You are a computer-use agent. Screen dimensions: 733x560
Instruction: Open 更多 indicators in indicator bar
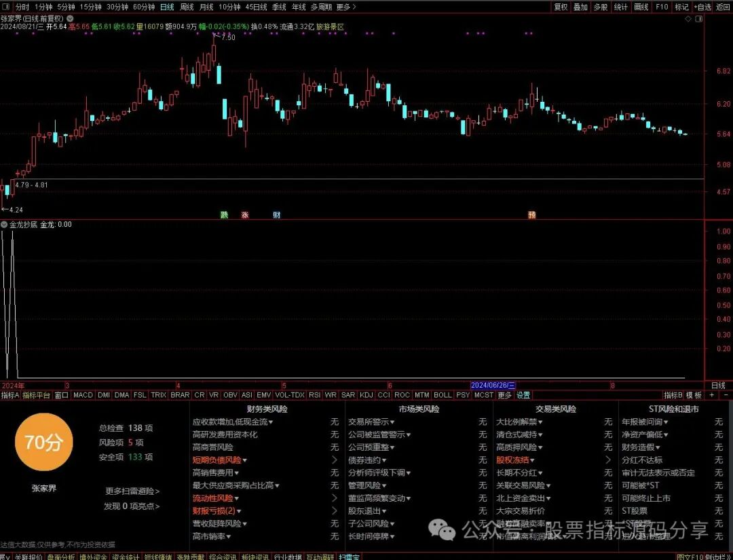(504, 395)
